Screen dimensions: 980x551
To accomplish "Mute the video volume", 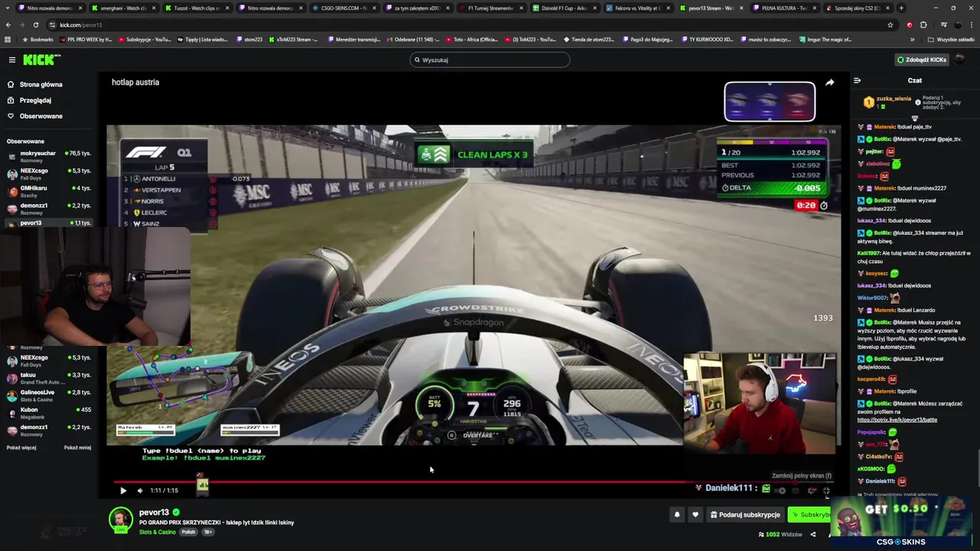I will tap(139, 491).
